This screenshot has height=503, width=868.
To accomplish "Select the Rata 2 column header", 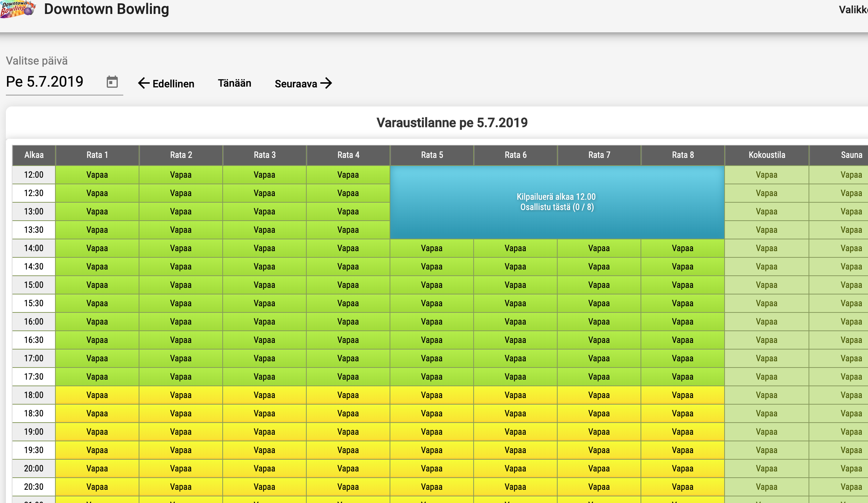I will click(181, 155).
